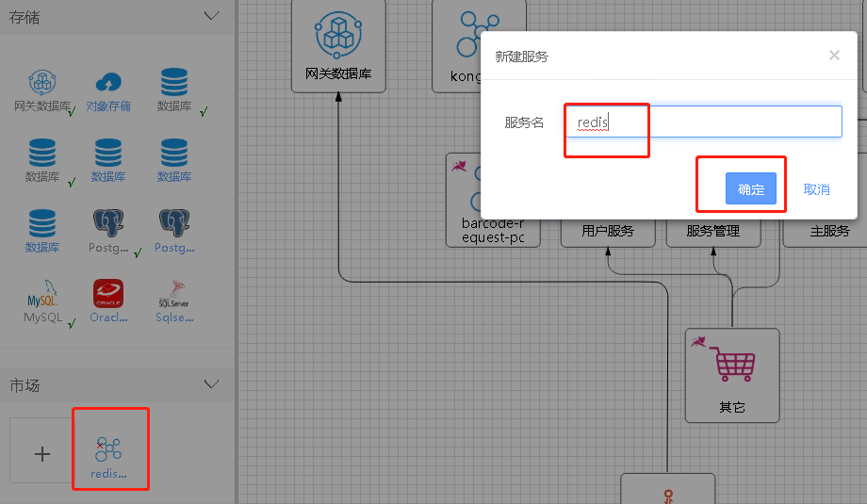Click the 主服务 node on canvas
Screen dimensions: 867x504
click(829, 232)
